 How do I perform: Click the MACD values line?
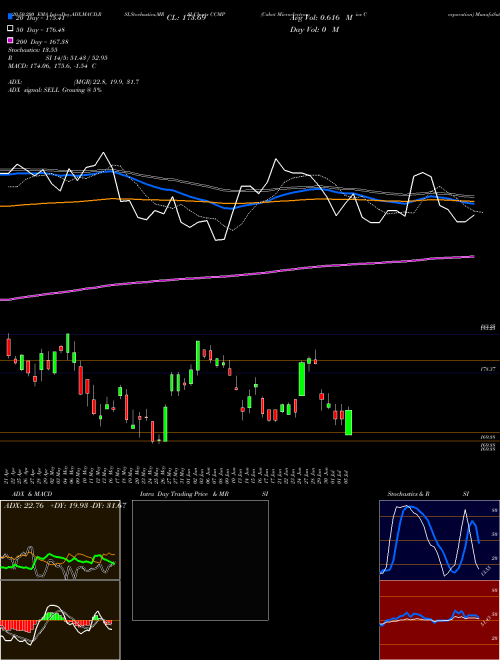(x=52, y=66)
